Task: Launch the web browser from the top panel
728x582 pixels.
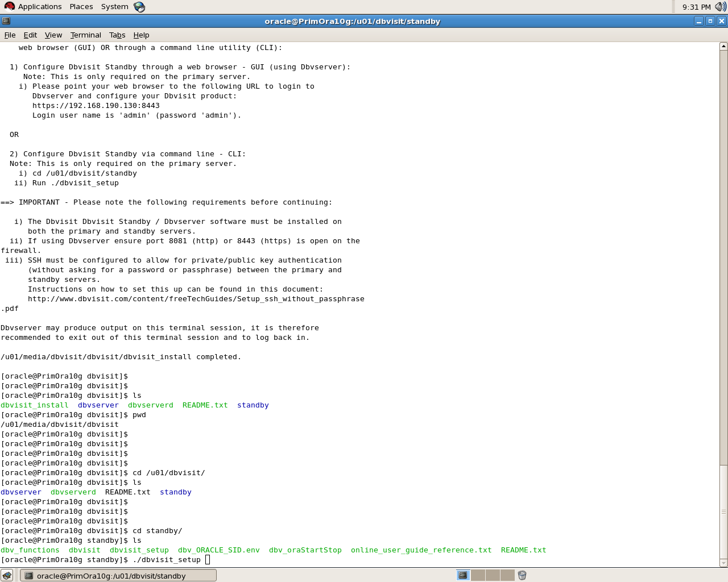Action: (139, 7)
